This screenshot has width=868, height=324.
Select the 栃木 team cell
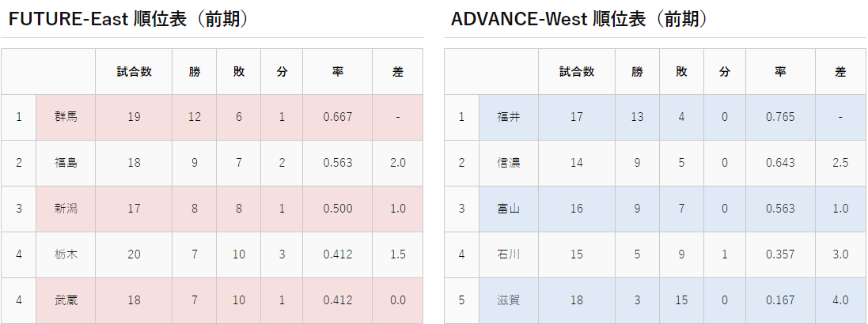pos(66,254)
